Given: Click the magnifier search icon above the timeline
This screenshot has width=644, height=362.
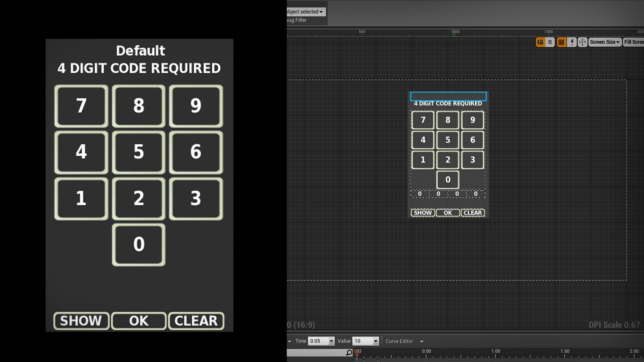Looking at the screenshot, I should (349, 353).
